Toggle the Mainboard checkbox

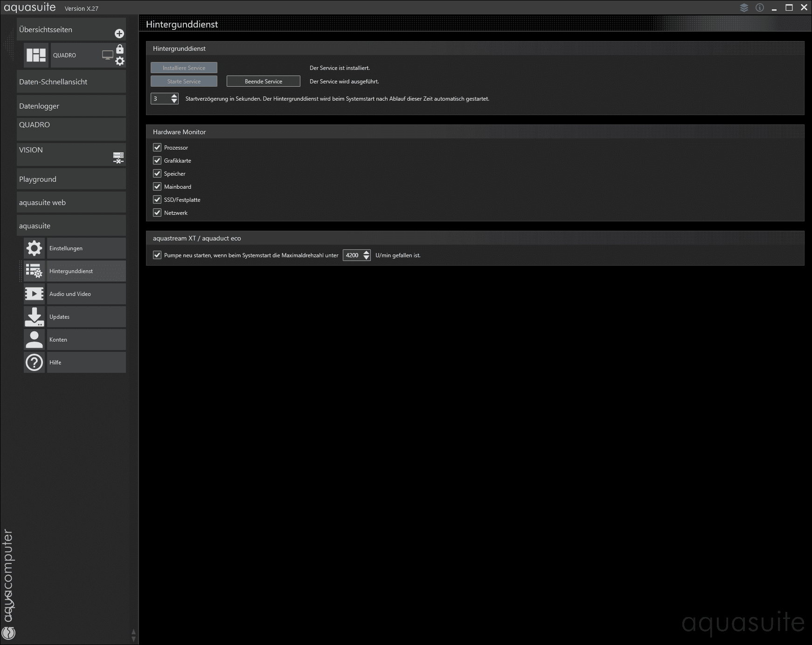coord(157,186)
